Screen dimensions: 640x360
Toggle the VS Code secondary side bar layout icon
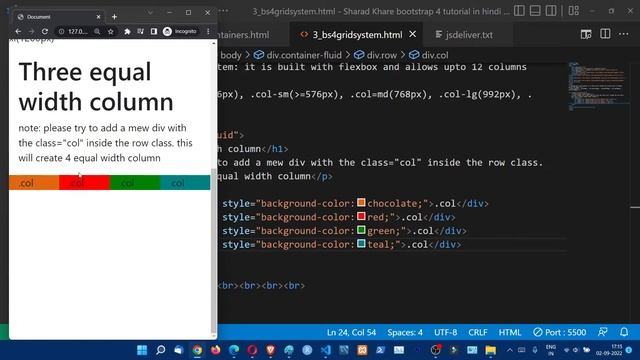click(x=551, y=11)
